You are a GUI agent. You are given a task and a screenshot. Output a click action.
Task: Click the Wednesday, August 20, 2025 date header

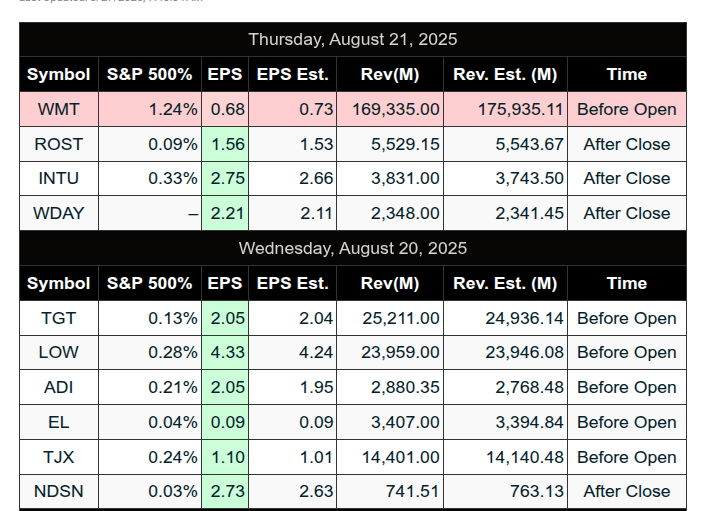coord(353,248)
